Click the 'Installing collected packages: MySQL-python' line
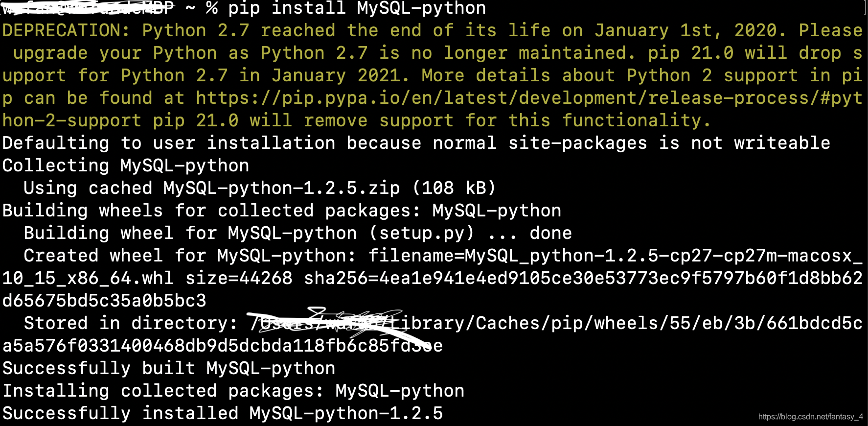 pos(233,391)
